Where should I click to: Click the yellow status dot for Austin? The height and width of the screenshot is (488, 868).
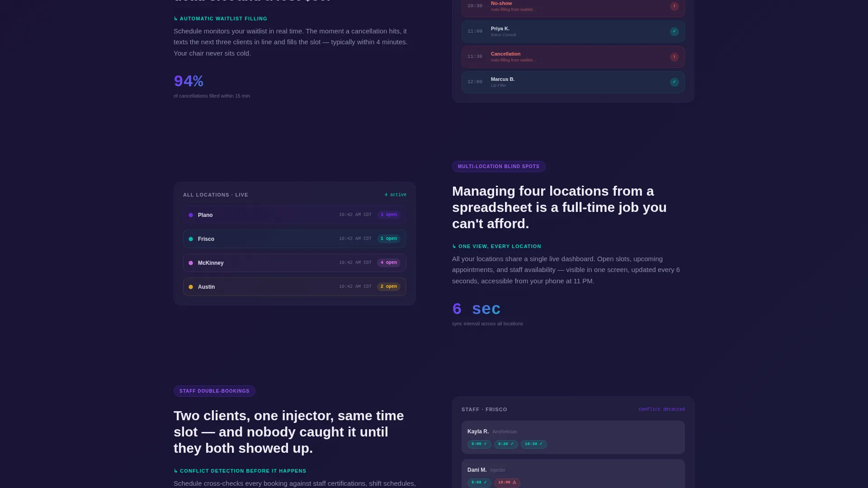pyautogui.click(x=191, y=287)
